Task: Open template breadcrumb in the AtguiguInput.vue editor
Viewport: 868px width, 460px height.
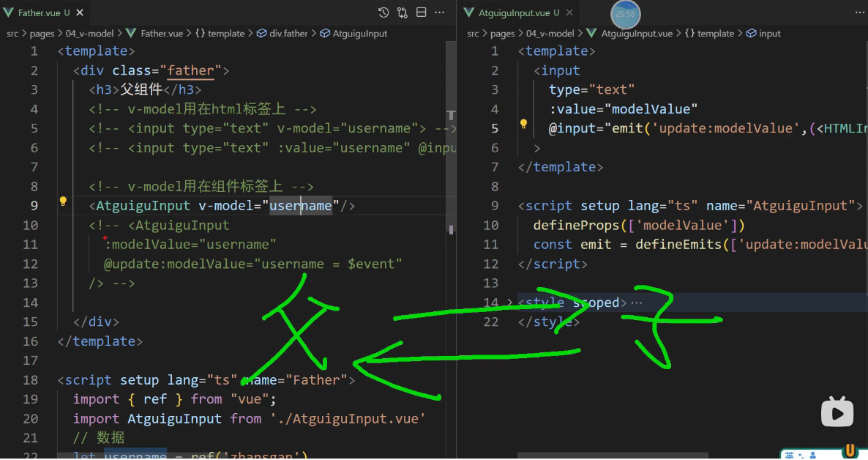Action: 710,33
